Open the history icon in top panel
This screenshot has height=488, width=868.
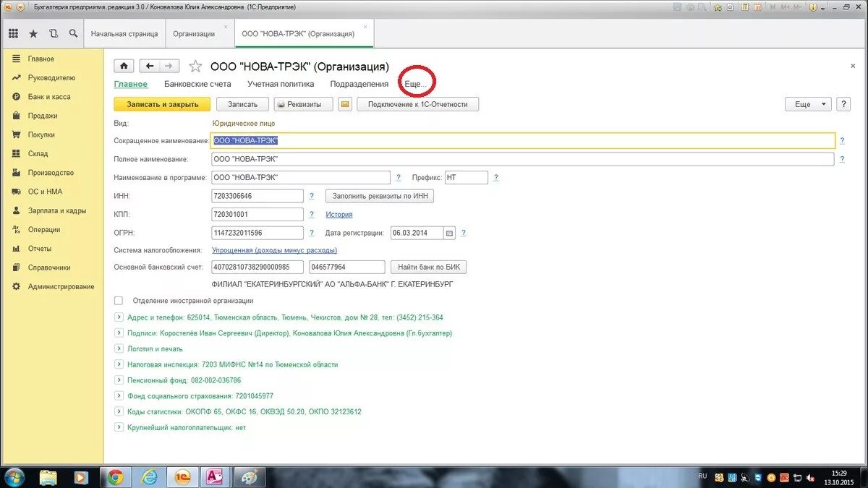[54, 33]
